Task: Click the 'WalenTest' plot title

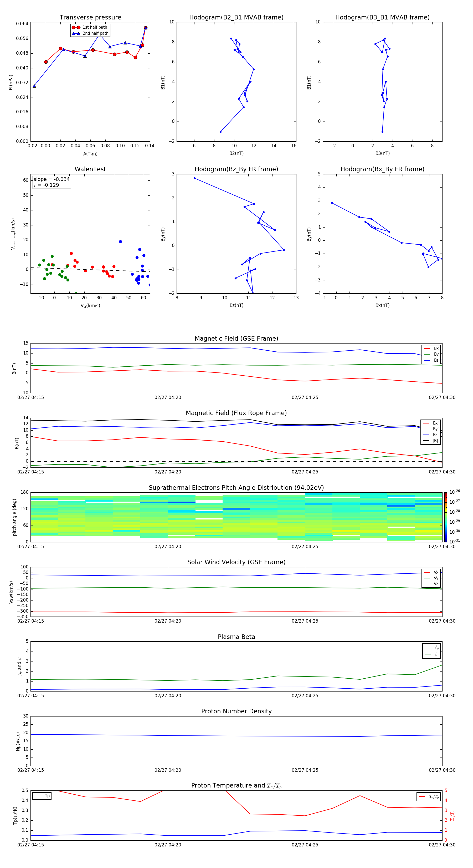Action: (x=90, y=169)
